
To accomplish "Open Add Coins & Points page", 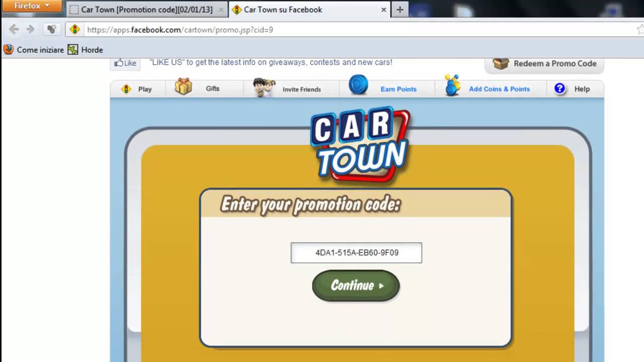I will pos(499,89).
